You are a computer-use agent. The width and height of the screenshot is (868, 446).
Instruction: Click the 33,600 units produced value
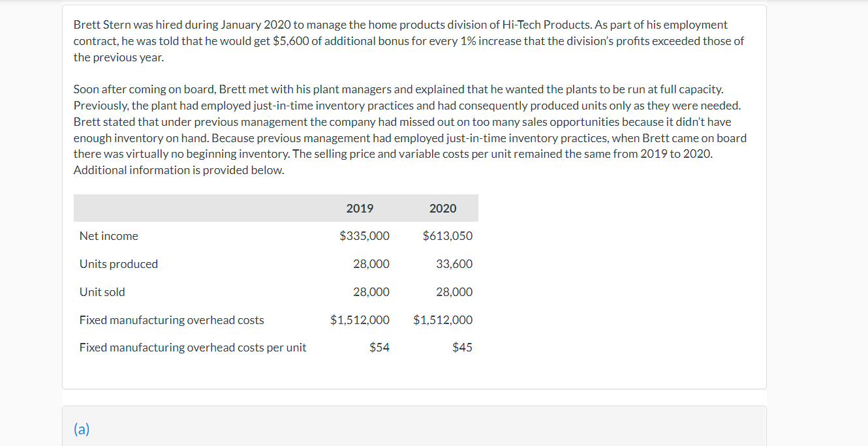[x=454, y=264]
